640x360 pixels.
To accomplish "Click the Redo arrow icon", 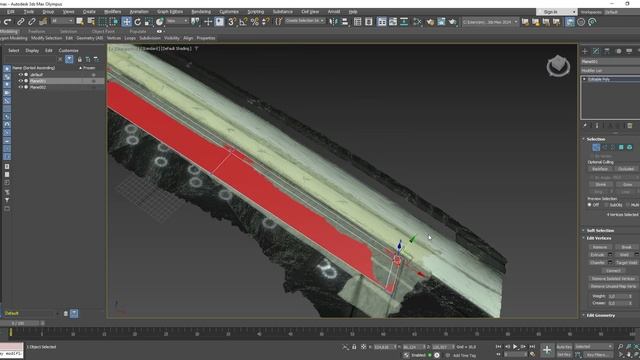I will 7,22.
